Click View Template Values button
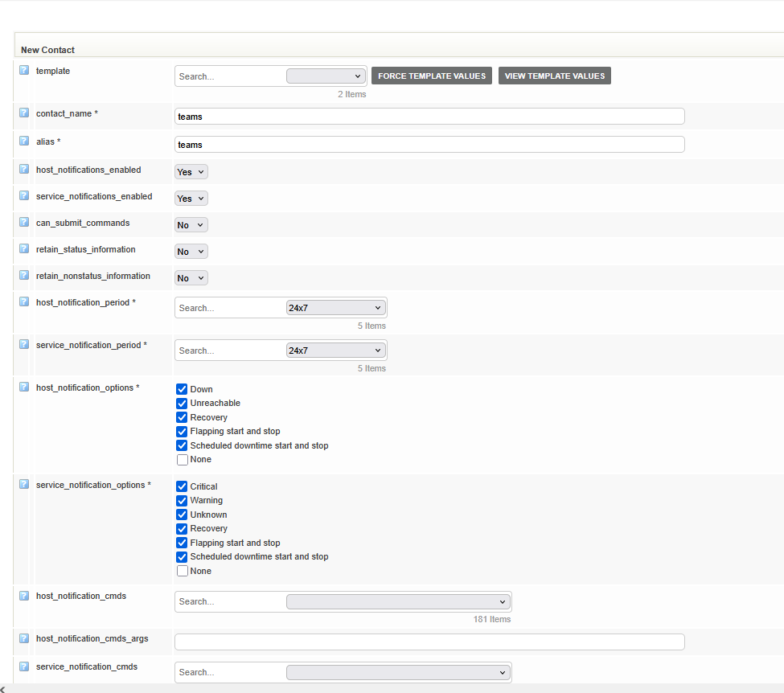784x693 pixels. click(554, 76)
